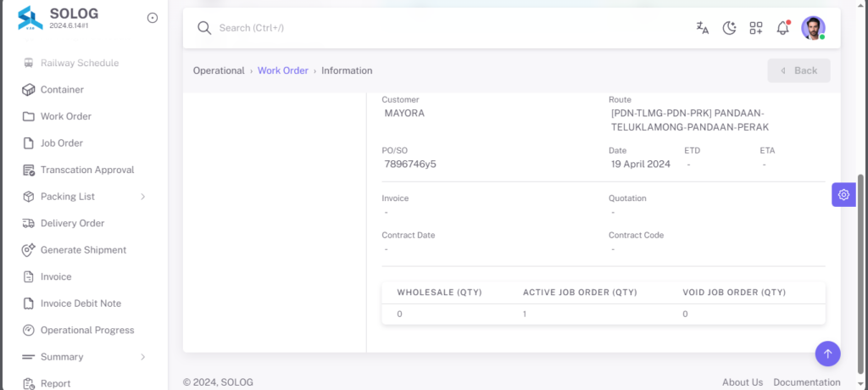
Task: Click the purple settings gear tab
Action: (843, 194)
